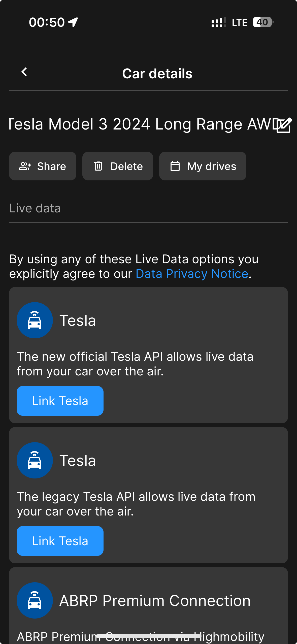Image resolution: width=297 pixels, height=644 pixels.
Task: Tap the trash can Delete icon
Action: tap(98, 166)
